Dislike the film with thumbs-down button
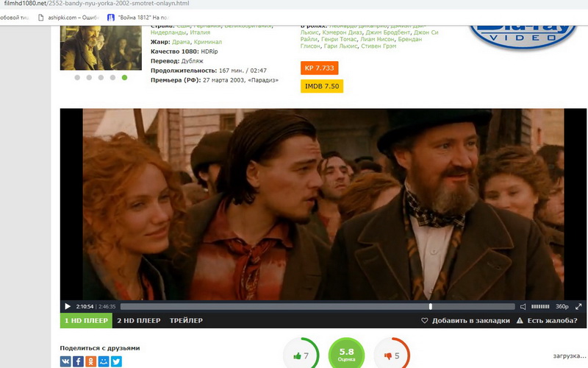This screenshot has height=368, width=588. tap(392, 355)
